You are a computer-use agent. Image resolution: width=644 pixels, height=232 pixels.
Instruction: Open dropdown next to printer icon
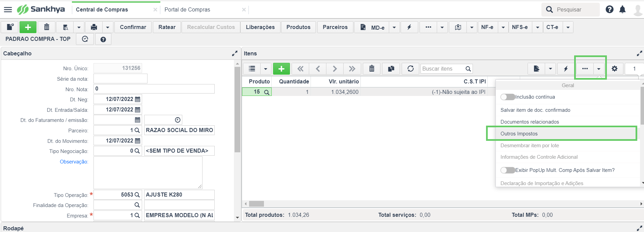tap(107, 27)
